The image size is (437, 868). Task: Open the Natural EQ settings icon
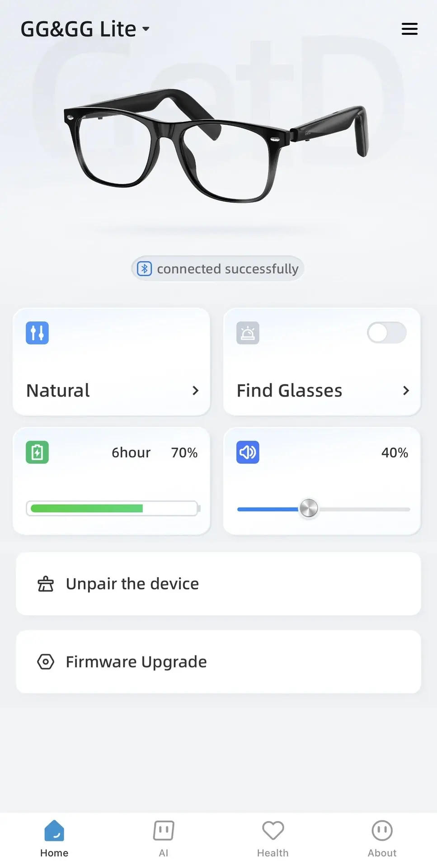pyautogui.click(x=36, y=332)
